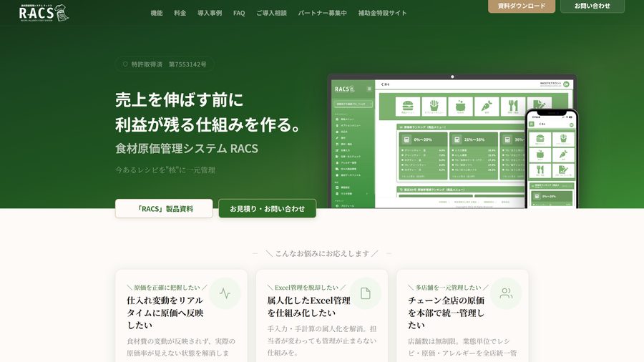Image resolution: width=644 pixels, height=362 pixels.
Task: Click the burger icon on the phone mockup
Action: [540, 140]
